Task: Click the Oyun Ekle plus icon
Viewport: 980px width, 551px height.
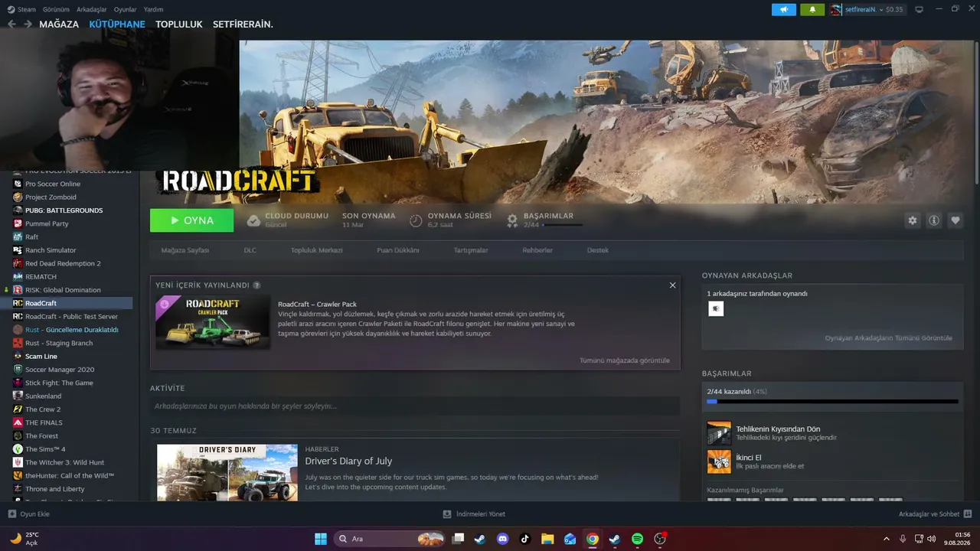Action: pyautogui.click(x=11, y=514)
